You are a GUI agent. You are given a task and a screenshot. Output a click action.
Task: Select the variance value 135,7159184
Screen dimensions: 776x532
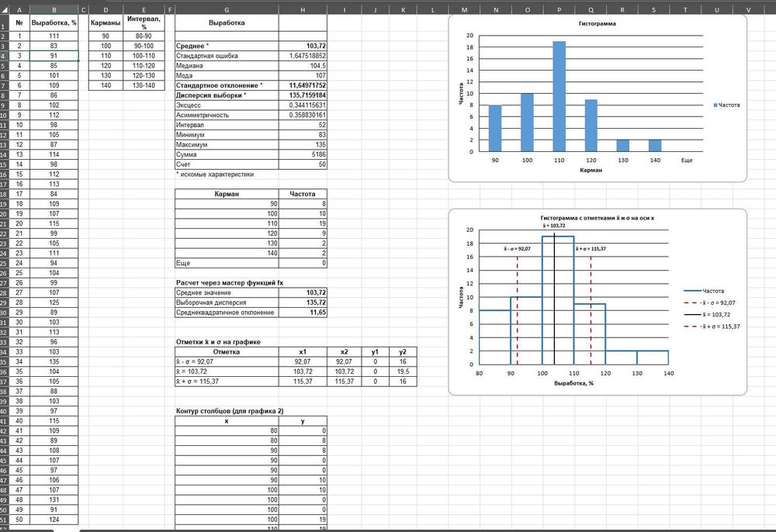tap(303, 95)
